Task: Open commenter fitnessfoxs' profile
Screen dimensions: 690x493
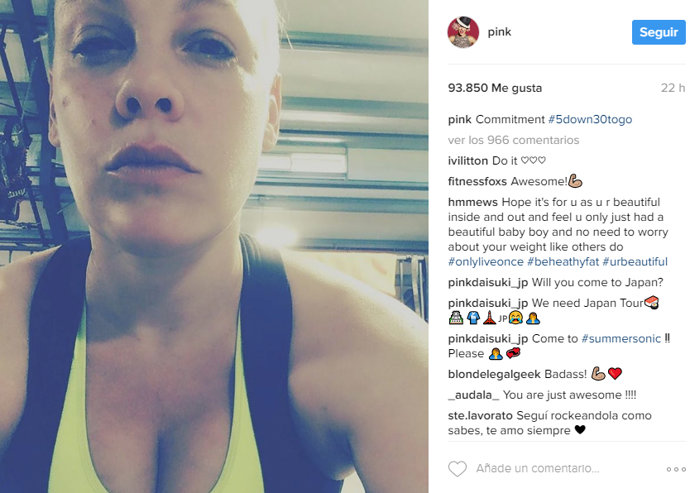Action: [477, 181]
